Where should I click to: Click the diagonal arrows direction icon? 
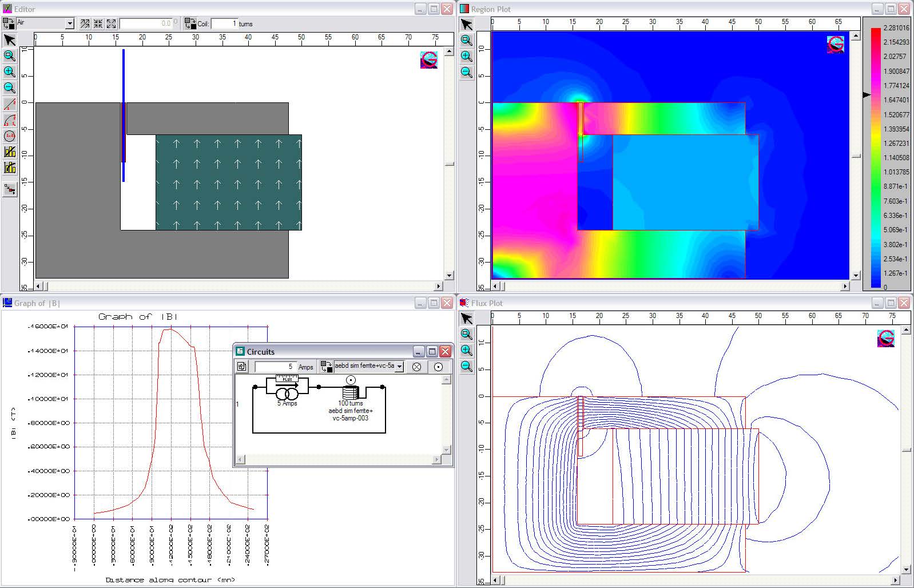(85, 23)
